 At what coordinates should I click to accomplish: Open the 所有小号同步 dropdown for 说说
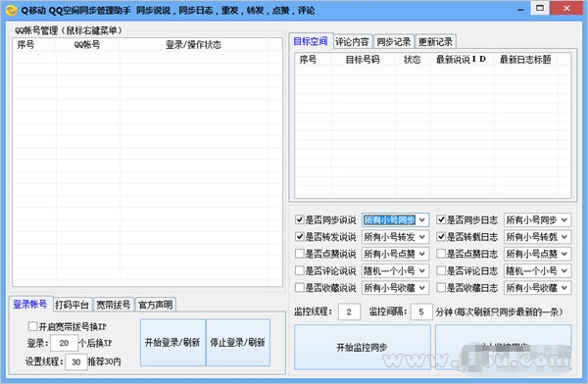[x=395, y=219]
